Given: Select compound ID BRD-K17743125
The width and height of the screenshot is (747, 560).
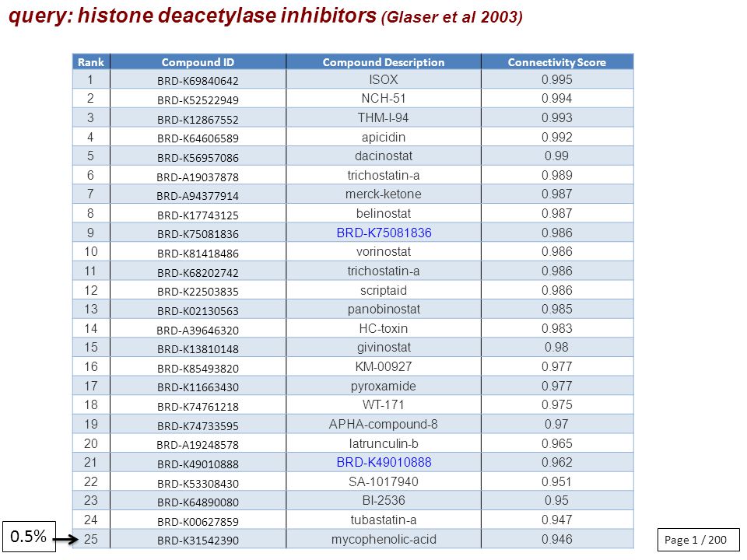Looking at the screenshot, I should point(198,215).
